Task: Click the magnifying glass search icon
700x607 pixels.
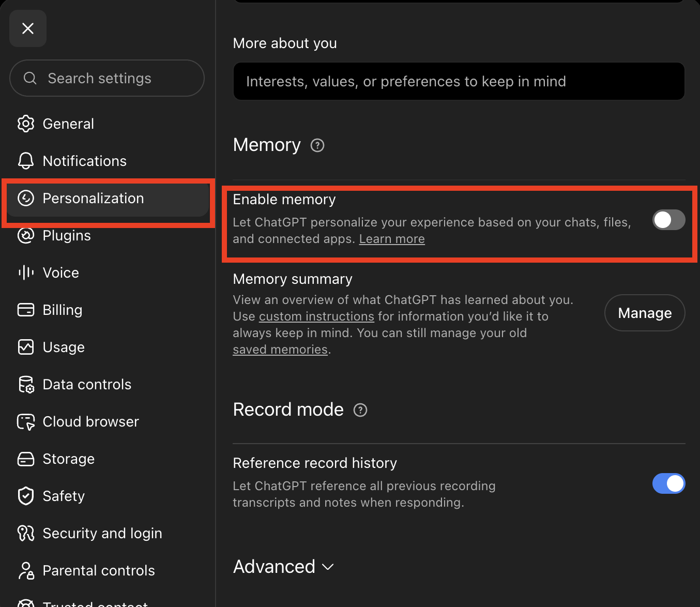Action: coord(30,78)
